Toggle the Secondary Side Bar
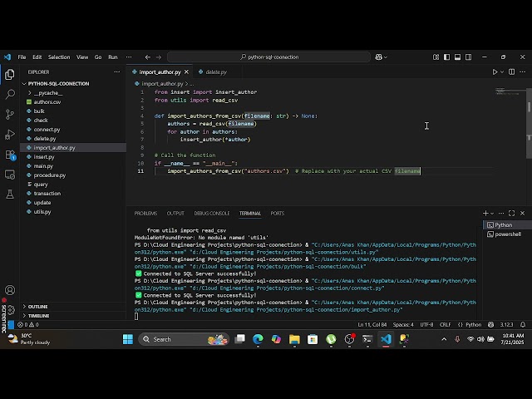Image resolution: width=532 pixels, height=399 pixels. [x=469, y=57]
